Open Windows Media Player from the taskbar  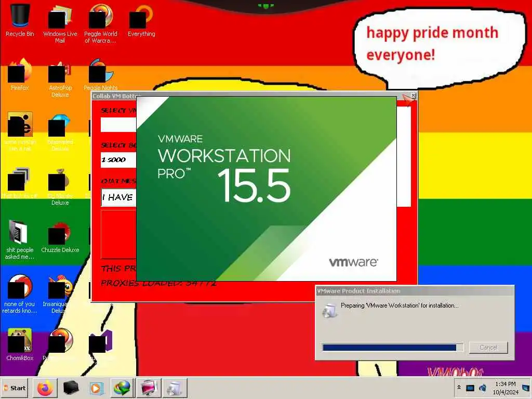pyautogui.click(x=96, y=388)
